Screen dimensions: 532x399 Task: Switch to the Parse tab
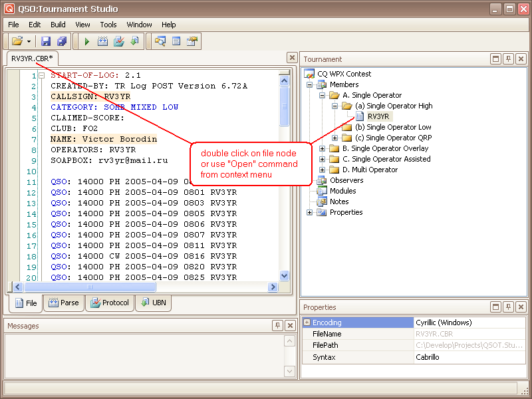click(65, 303)
